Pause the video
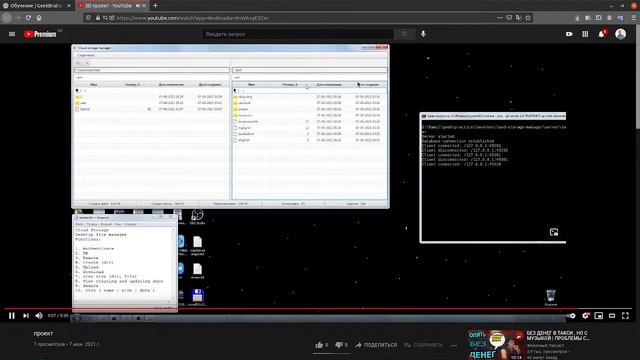The image size is (640, 360). 12,316
